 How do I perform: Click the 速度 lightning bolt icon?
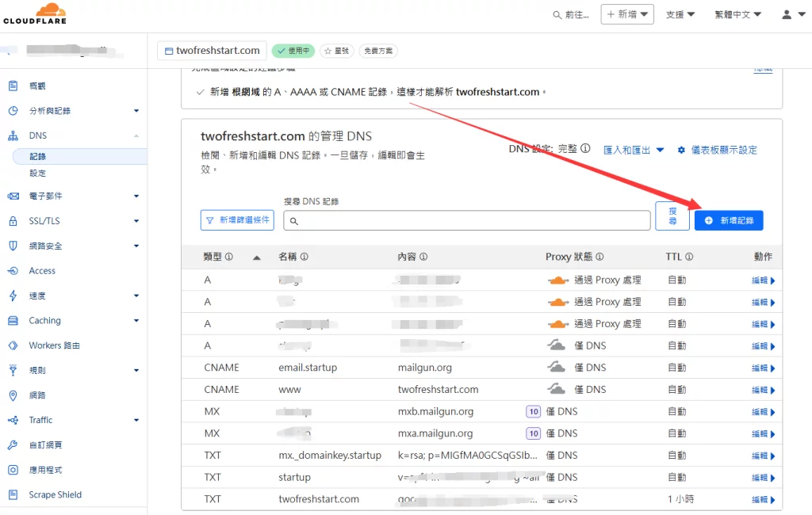13,296
